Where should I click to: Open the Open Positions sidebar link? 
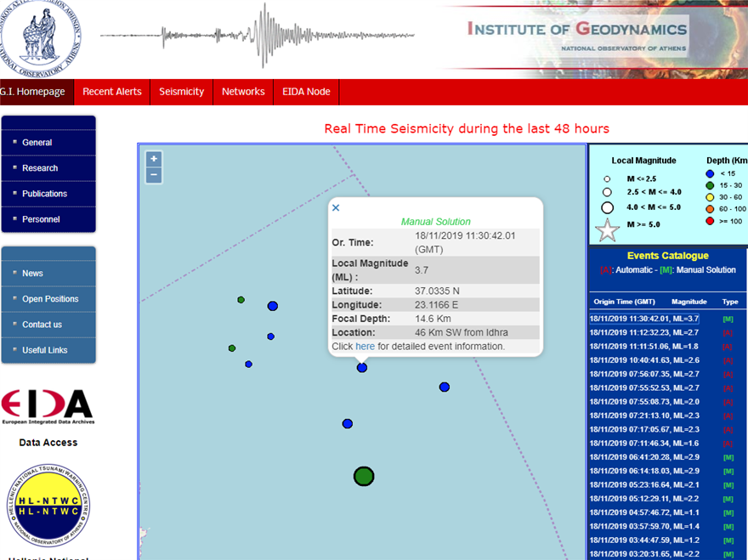(50, 299)
